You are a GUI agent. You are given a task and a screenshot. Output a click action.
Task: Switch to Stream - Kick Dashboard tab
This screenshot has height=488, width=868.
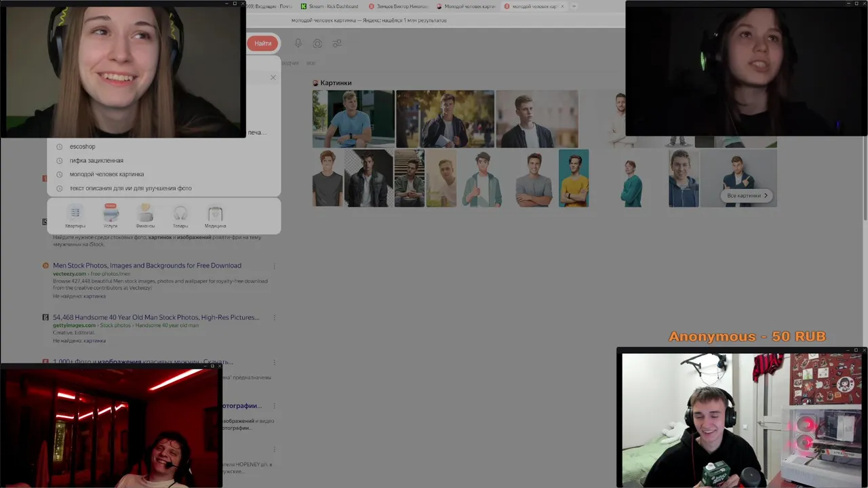329,6
